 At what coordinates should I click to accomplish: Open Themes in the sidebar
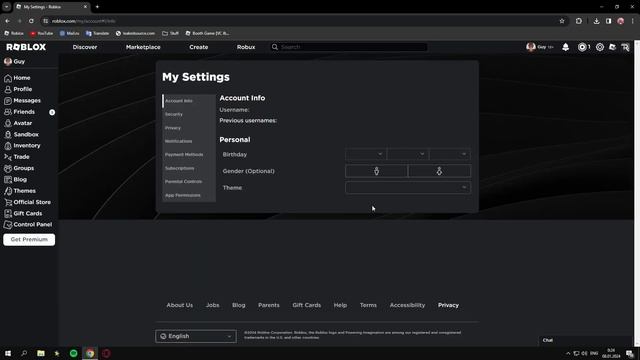[x=20, y=191]
